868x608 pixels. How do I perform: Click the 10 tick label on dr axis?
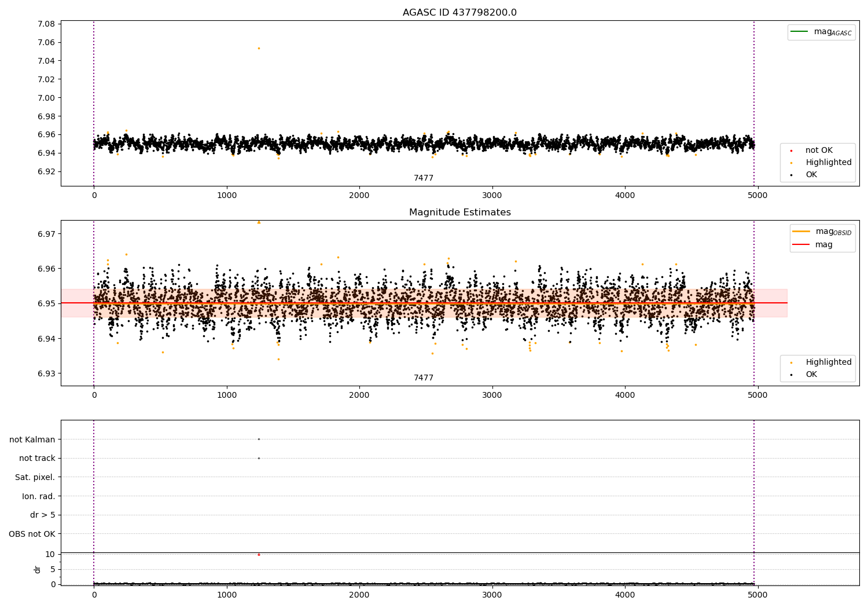50,554
